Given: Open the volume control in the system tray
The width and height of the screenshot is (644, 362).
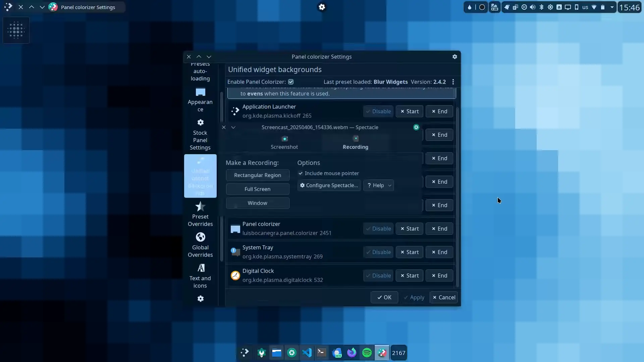Looking at the screenshot, I should tap(533, 7).
